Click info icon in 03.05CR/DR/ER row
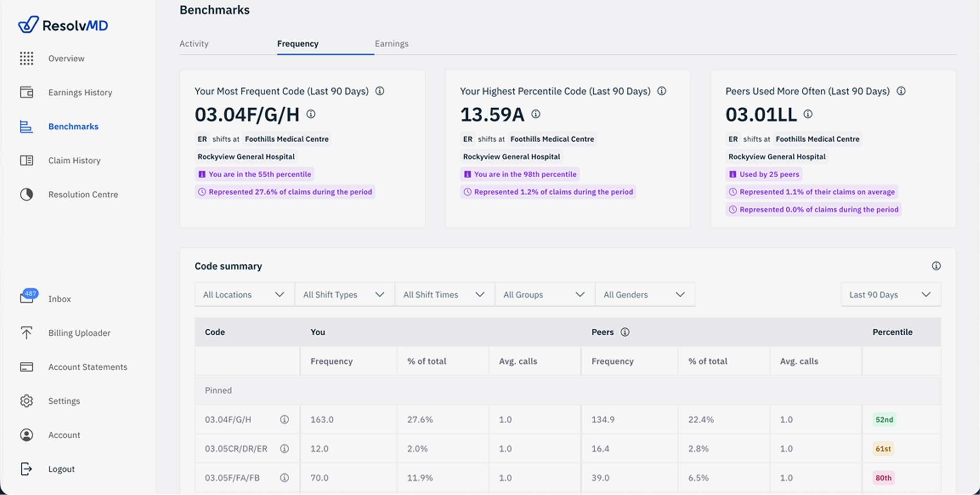 284,449
